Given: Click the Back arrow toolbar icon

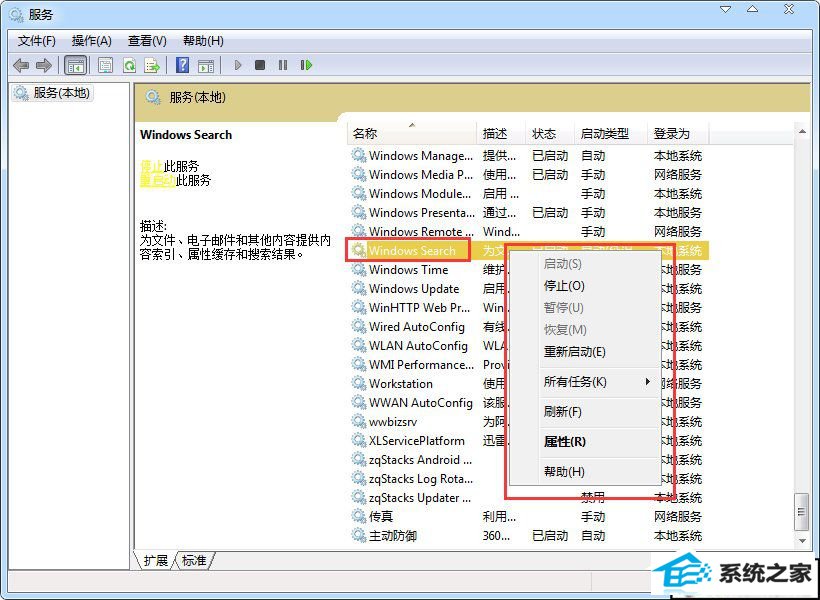Looking at the screenshot, I should coord(21,65).
